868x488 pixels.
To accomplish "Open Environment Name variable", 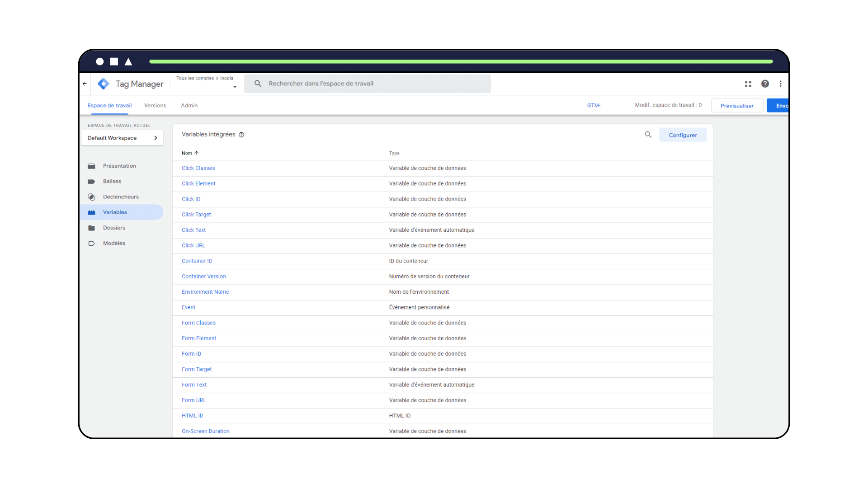I will [205, 292].
